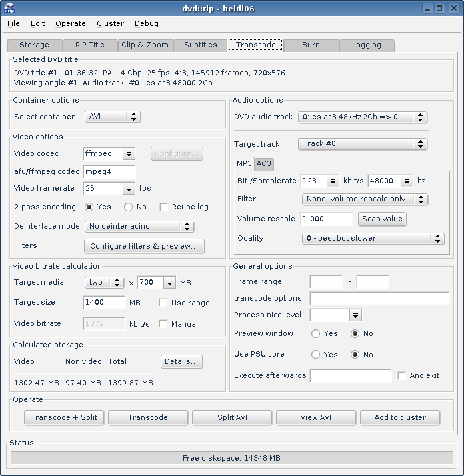Open the MP3 Quality dropdown
The height and width of the screenshot is (476, 464).
(373, 239)
